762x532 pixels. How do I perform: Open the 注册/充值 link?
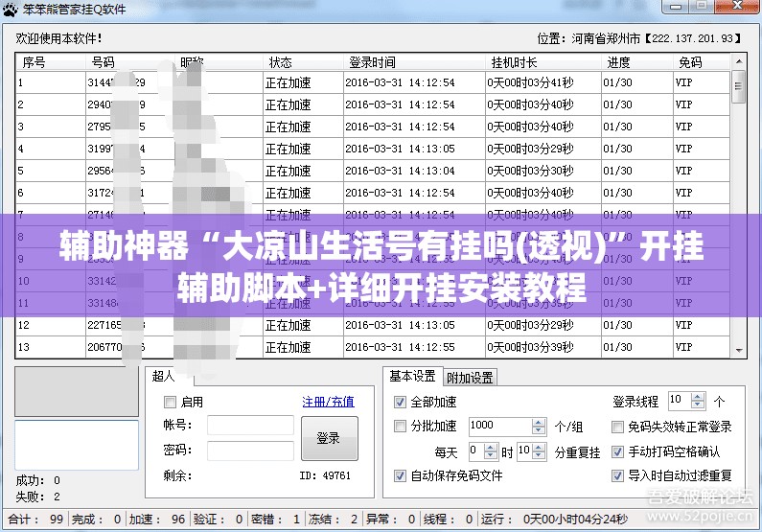point(328,402)
